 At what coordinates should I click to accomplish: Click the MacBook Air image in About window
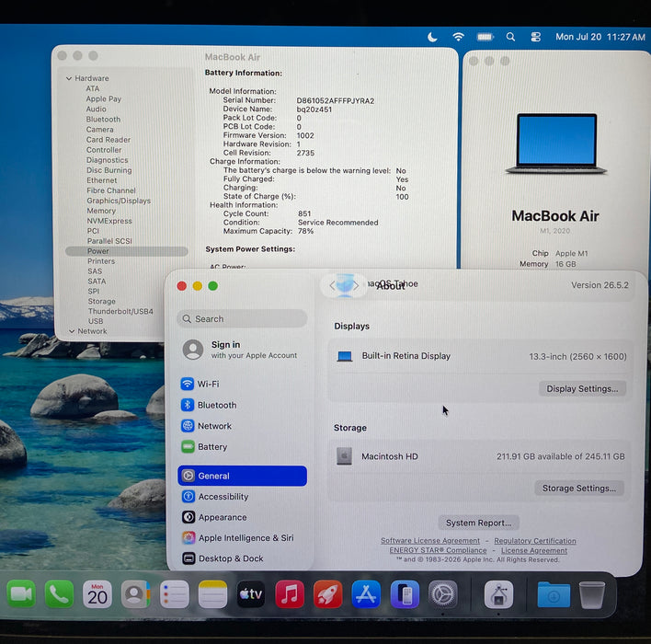pos(556,144)
